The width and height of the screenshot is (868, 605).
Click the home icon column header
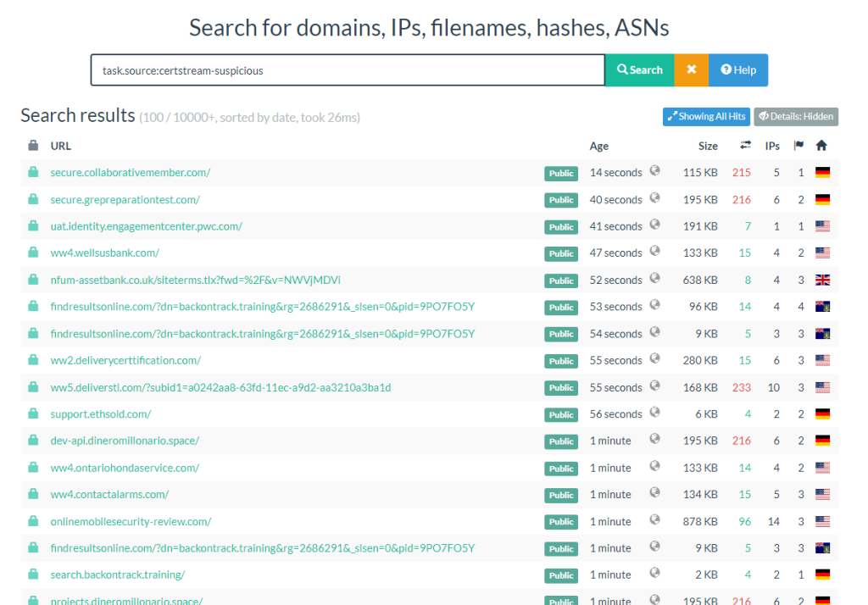coord(821,146)
